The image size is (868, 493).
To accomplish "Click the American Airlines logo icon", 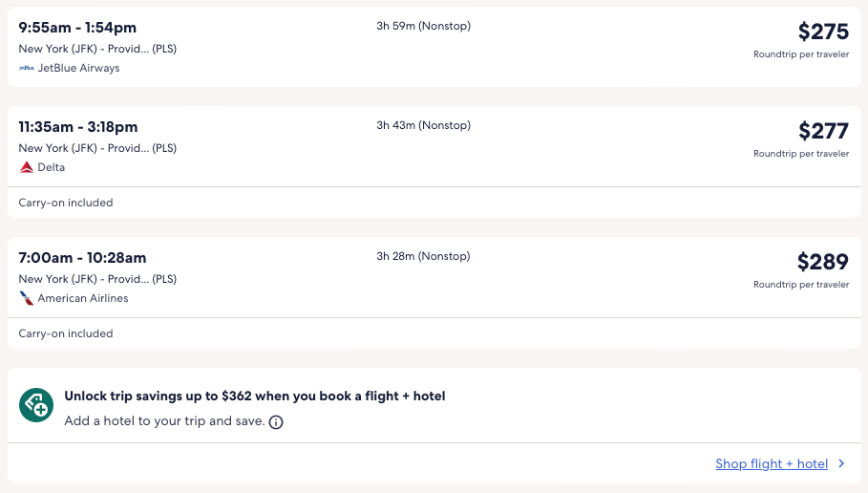I will point(27,298).
